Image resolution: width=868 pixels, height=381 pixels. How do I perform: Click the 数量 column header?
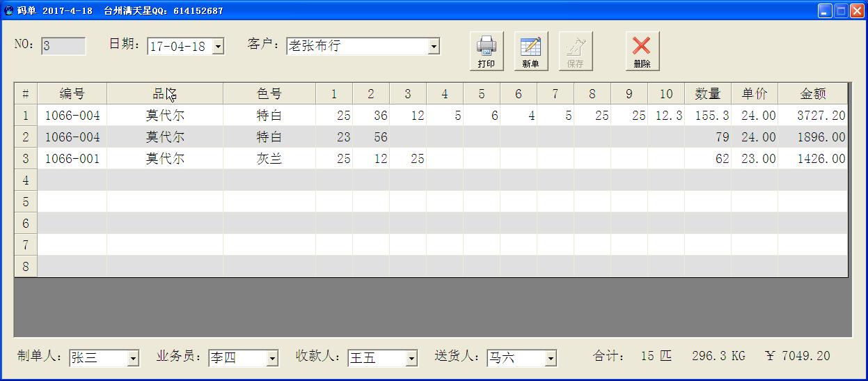tap(708, 94)
